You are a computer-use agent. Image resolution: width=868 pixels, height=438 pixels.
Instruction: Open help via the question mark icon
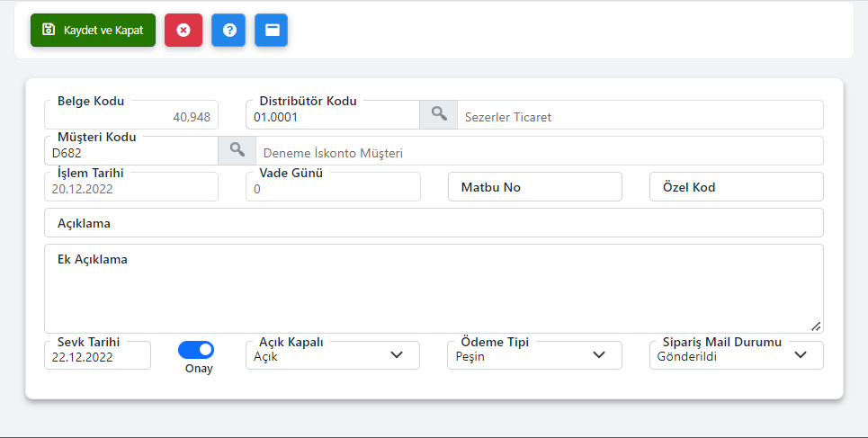point(228,30)
